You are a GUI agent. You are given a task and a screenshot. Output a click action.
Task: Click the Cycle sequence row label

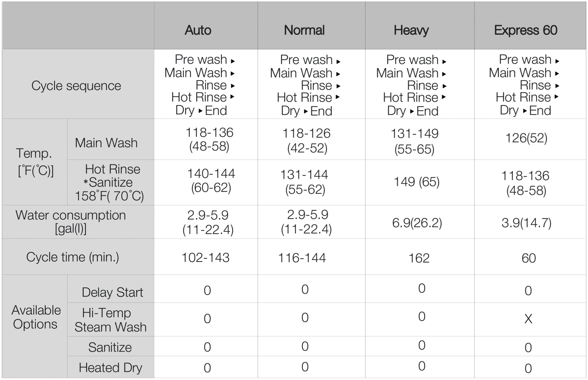click(x=76, y=86)
